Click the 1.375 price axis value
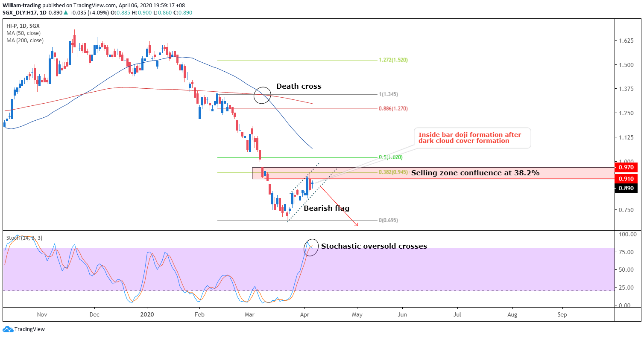The height and width of the screenshot is (337, 644). click(x=626, y=89)
